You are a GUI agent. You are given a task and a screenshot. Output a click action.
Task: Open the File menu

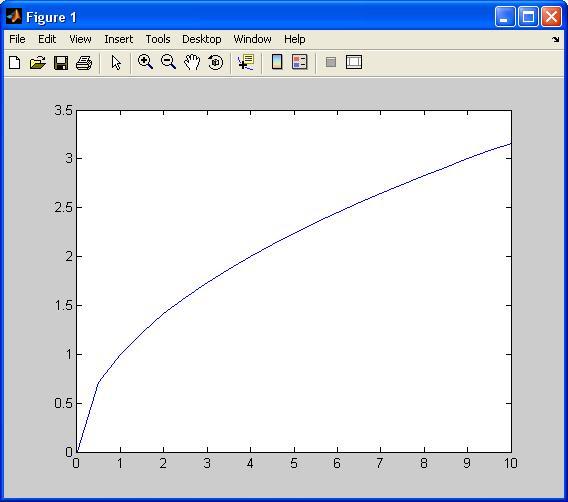coord(17,39)
